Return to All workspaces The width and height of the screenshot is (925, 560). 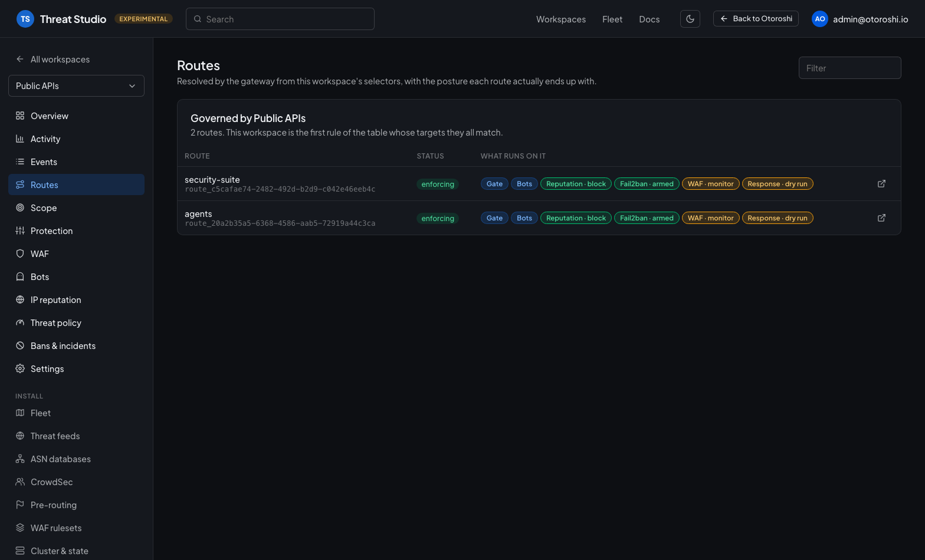[53, 60]
